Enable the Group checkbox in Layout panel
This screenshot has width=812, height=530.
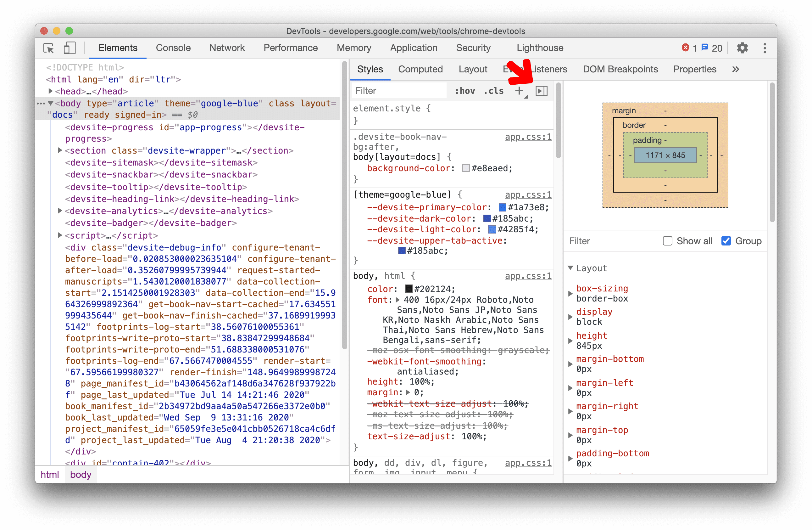click(724, 241)
